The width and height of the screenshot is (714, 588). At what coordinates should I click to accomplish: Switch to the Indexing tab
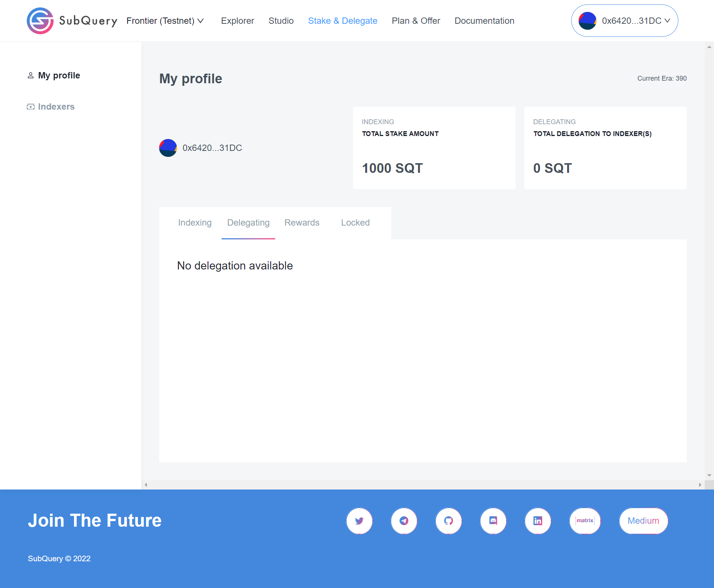[x=194, y=223]
